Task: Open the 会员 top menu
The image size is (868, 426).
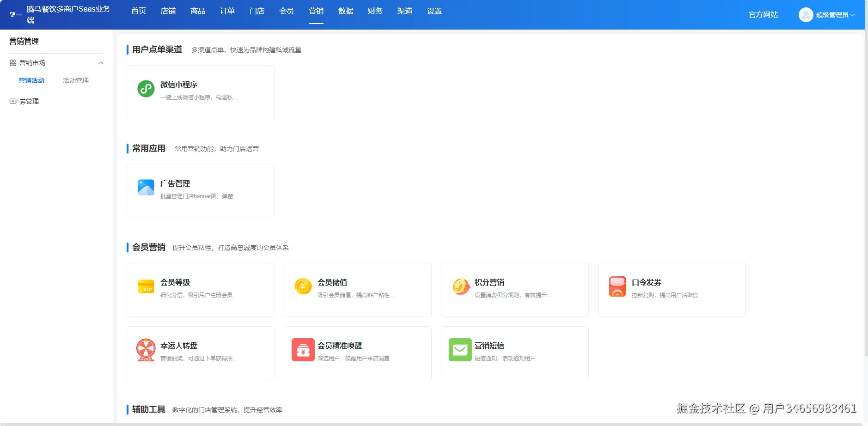Action: point(287,11)
